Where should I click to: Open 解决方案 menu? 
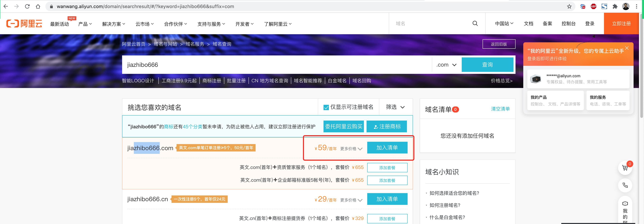point(114,24)
